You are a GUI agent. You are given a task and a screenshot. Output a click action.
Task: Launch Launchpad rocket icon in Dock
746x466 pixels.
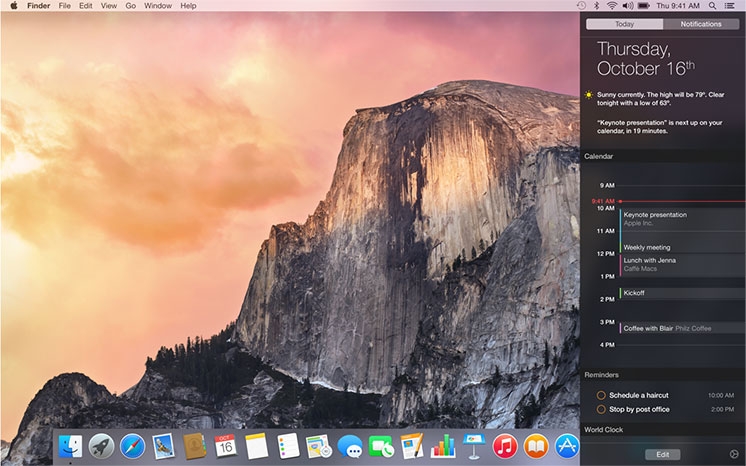click(101, 445)
